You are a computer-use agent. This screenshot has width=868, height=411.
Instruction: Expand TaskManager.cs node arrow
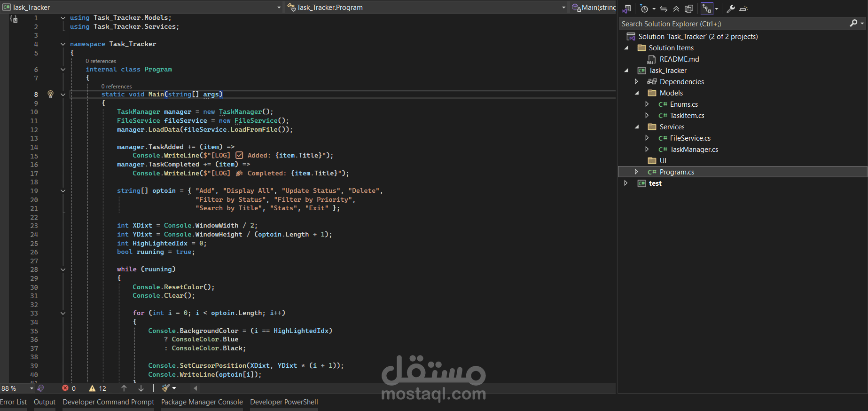pyautogui.click(x=647, y=150)
